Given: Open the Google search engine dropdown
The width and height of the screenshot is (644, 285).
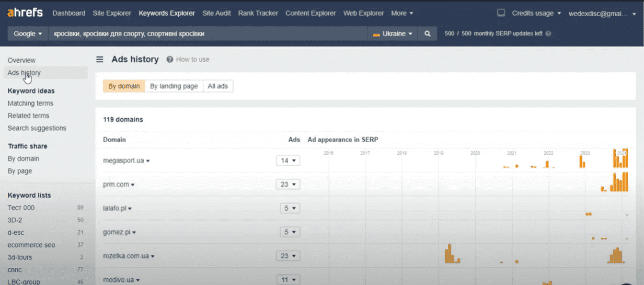Looking at the screenshot, I should coord(28,33).
